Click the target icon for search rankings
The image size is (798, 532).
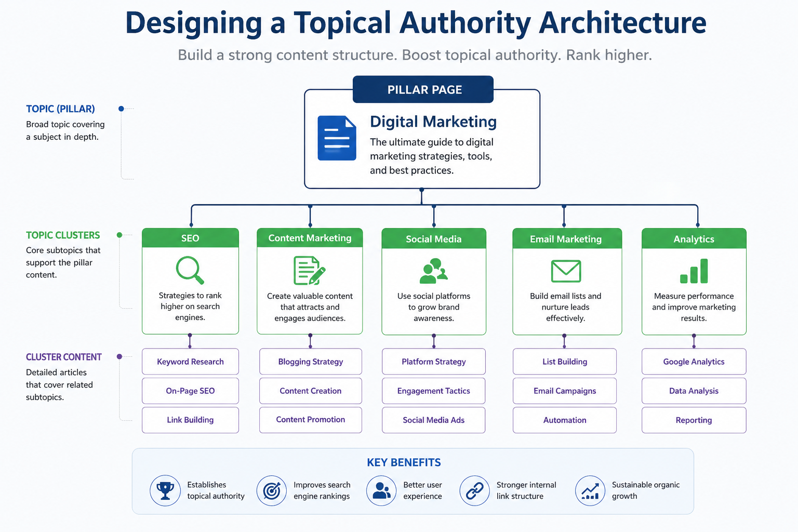click(x=272, y=490)
